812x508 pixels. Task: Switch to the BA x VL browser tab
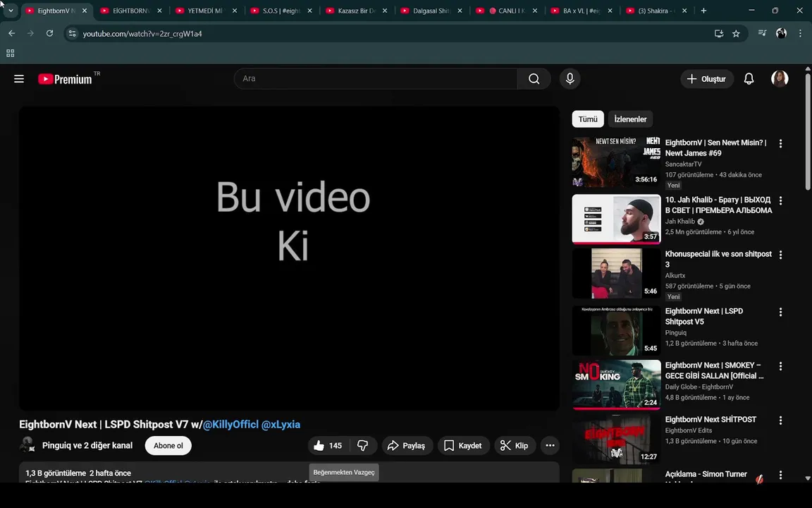(581, 11)
